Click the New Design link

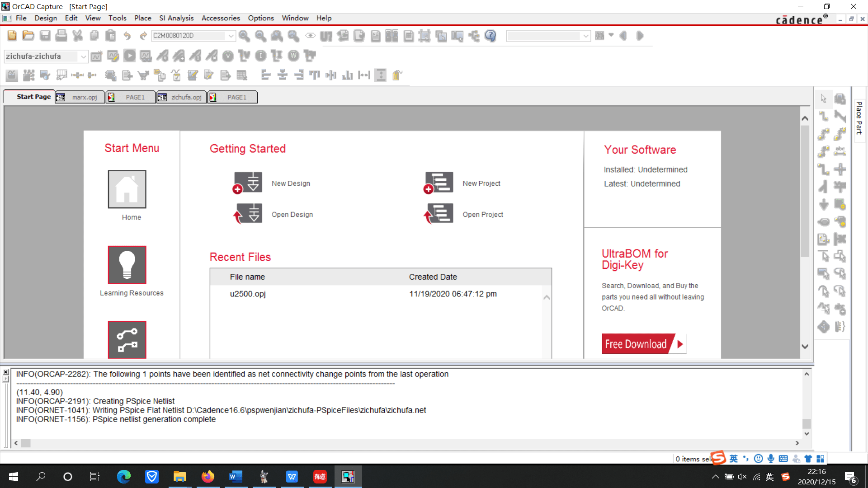click(291, 183)
